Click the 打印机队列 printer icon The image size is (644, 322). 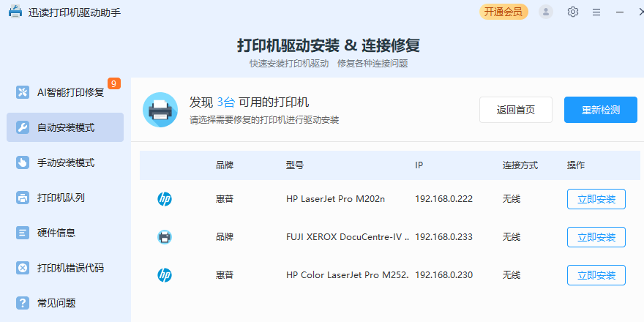tap(23, 198)
